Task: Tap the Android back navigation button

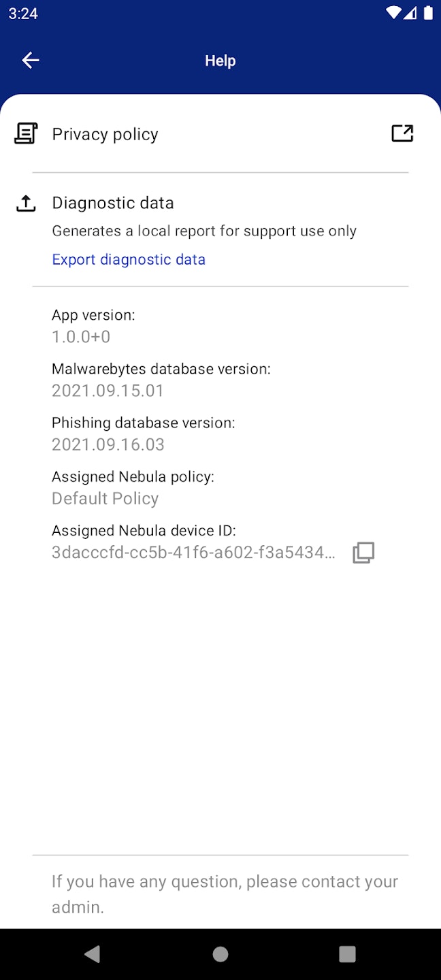Action: (x=93, y=954)
